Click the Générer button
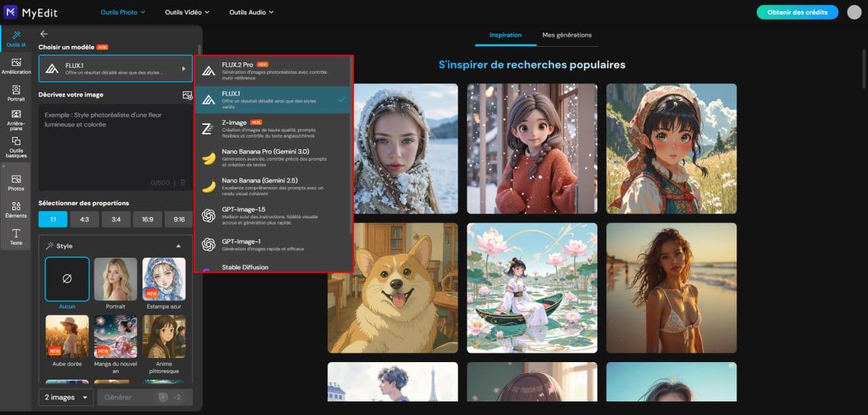The image size is (868, 415). [144, 397]
